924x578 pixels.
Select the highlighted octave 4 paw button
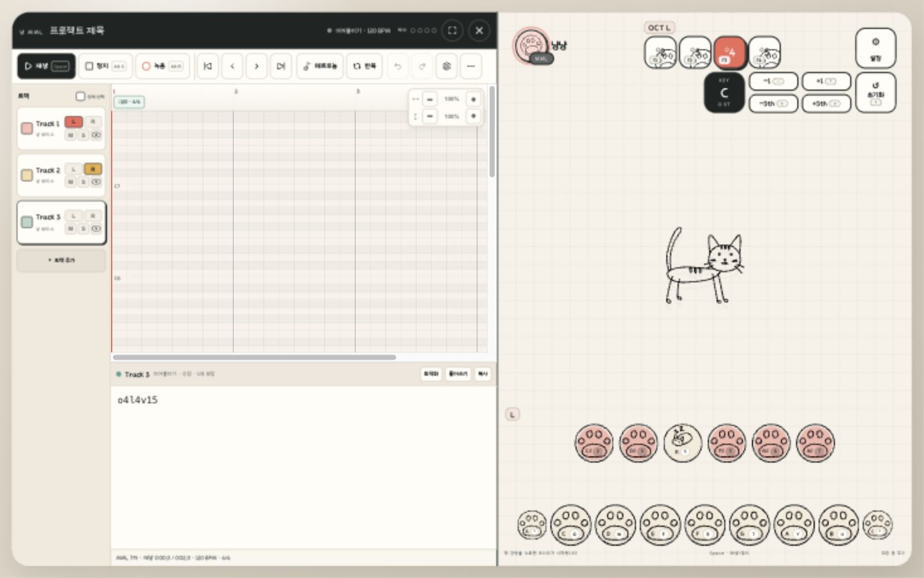click(730, 52)
